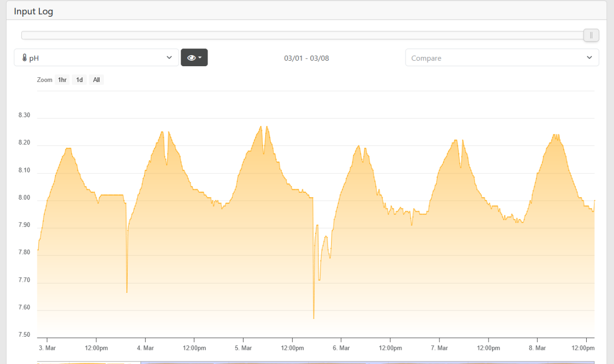Click the 7. Mar x-axis date label
The width and height of the screenshot is (614, 364).
pyautogui.click(x=439, y=348)
